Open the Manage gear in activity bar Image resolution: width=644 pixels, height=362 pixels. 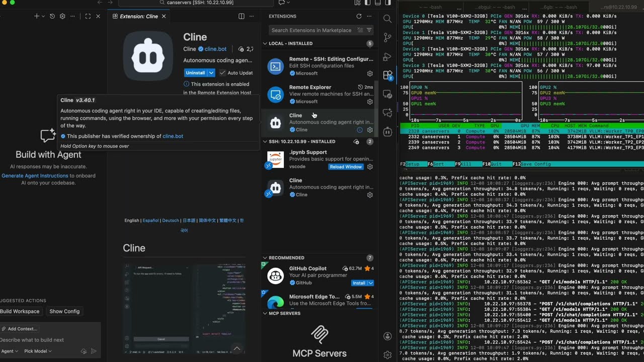coord(387,355)
